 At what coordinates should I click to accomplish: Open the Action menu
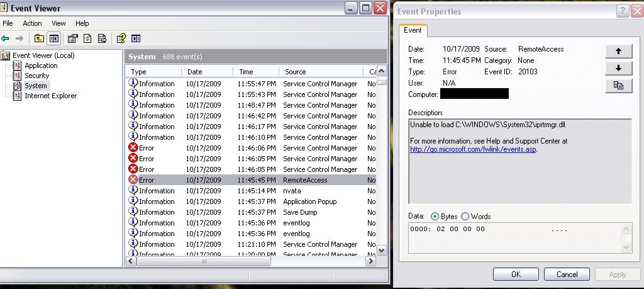pyautogui.click(x=32, y=23)
